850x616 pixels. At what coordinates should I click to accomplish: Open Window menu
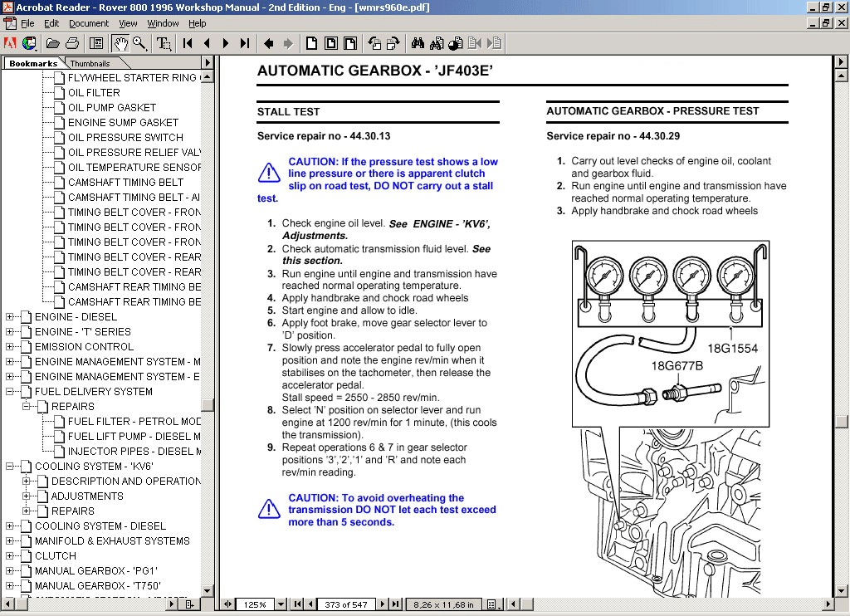pyautogui.click(x=164, y=23)
